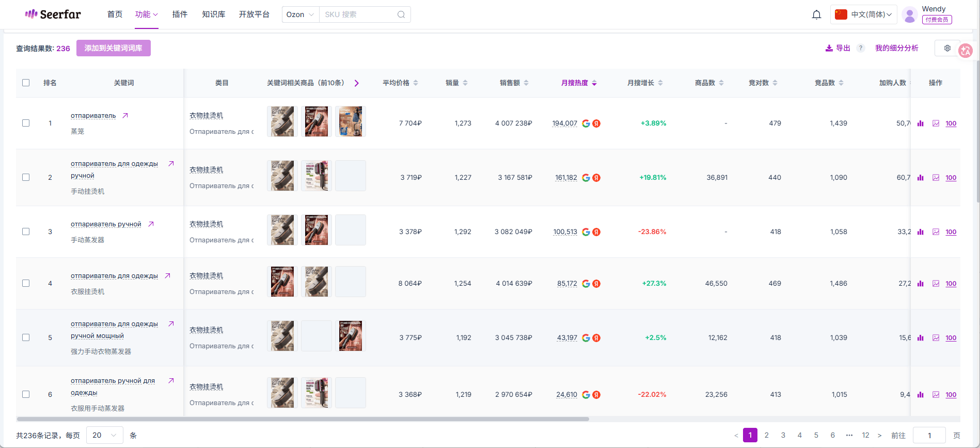Screen dimensions: 980x448
Task: Check the checkbox for row 4
Action: [26, 283]
